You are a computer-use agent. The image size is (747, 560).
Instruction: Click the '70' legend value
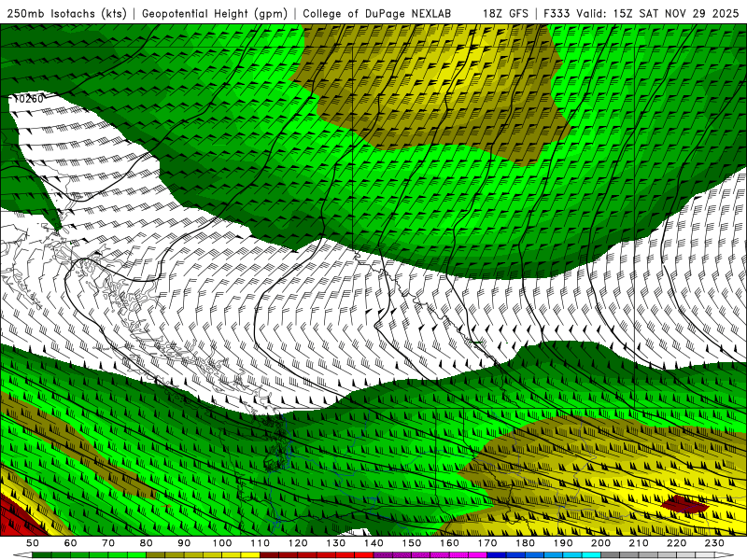coord(108,543)
